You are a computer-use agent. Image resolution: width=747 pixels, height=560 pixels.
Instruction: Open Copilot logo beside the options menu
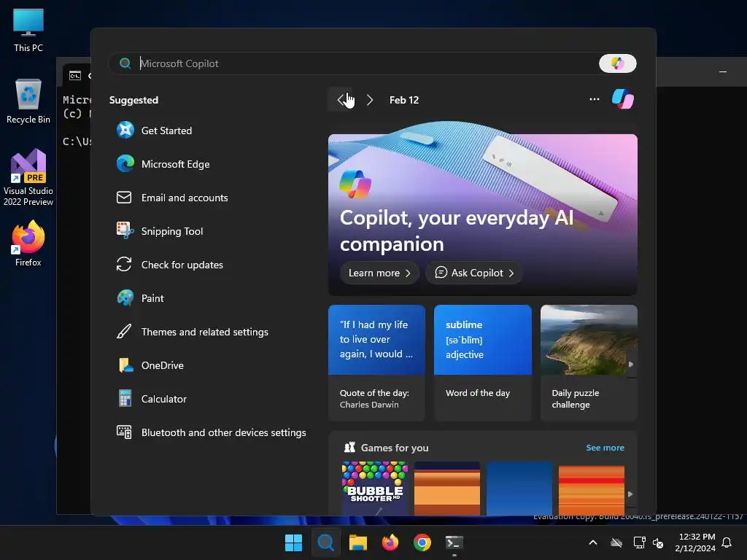(x=623, y=99)
